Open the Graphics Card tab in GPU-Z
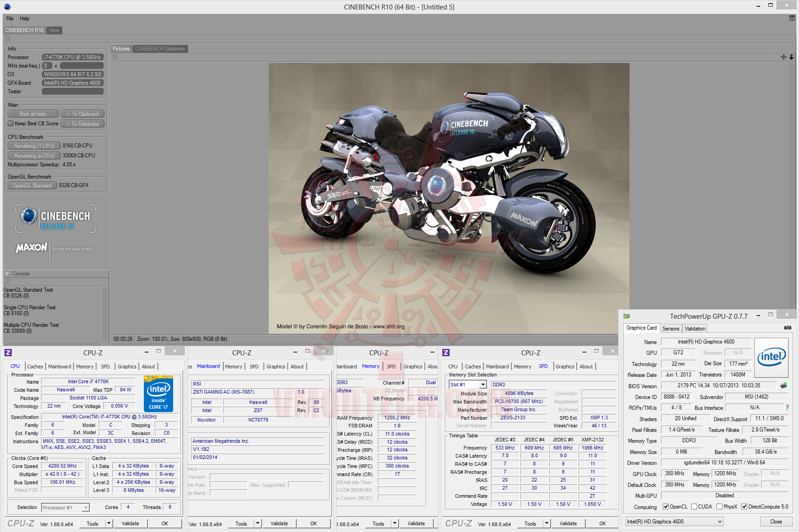This screenshot has width=799, height=532. 642,328
